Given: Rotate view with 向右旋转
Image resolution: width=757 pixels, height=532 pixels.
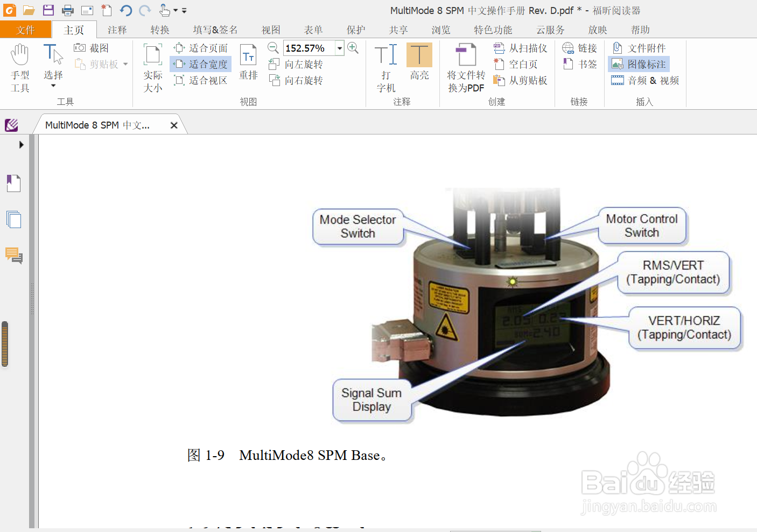Looking at the screenshot, I should coord(296,81).
